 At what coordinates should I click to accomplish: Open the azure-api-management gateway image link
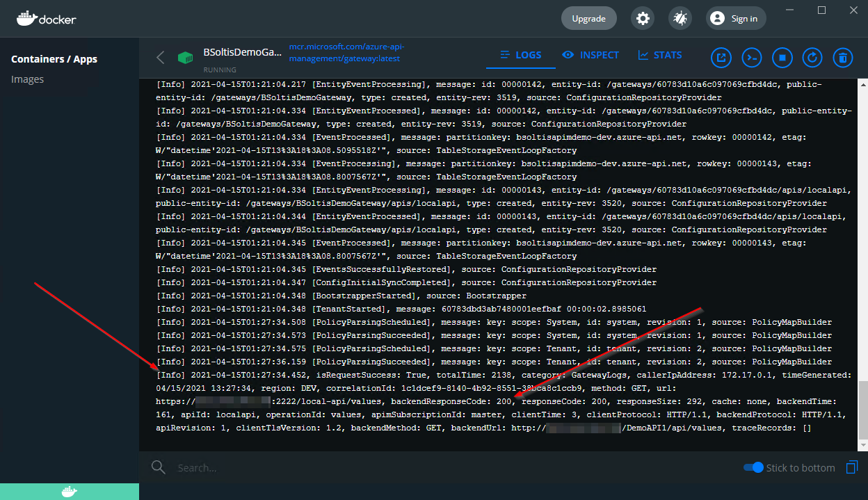[346, 53]
